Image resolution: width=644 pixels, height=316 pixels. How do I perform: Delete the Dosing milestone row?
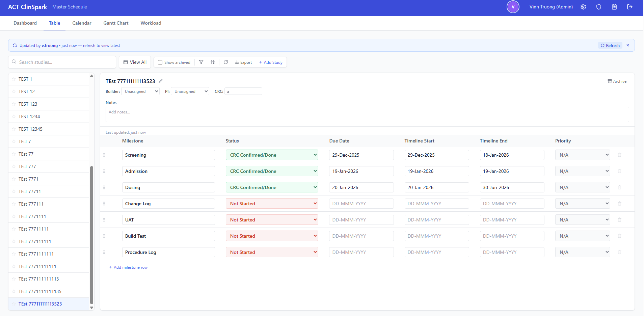point(620,187)
